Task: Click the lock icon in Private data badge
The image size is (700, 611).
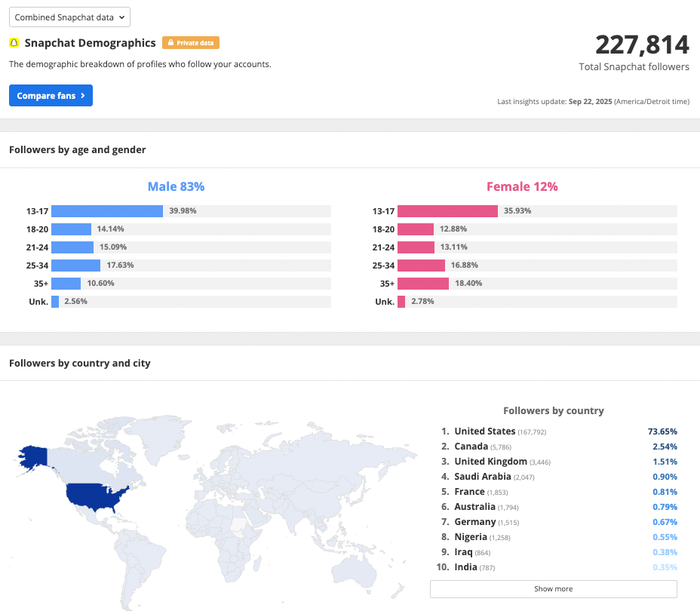Action: click(x=170, y=43)
